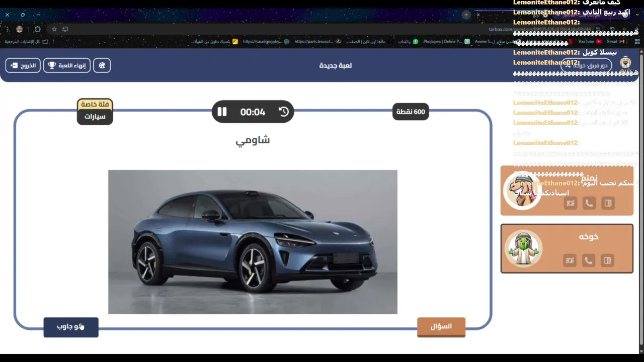Screen dimensions: 644x362
Task: Click the site logo avatar in the header
Action: 625,63
